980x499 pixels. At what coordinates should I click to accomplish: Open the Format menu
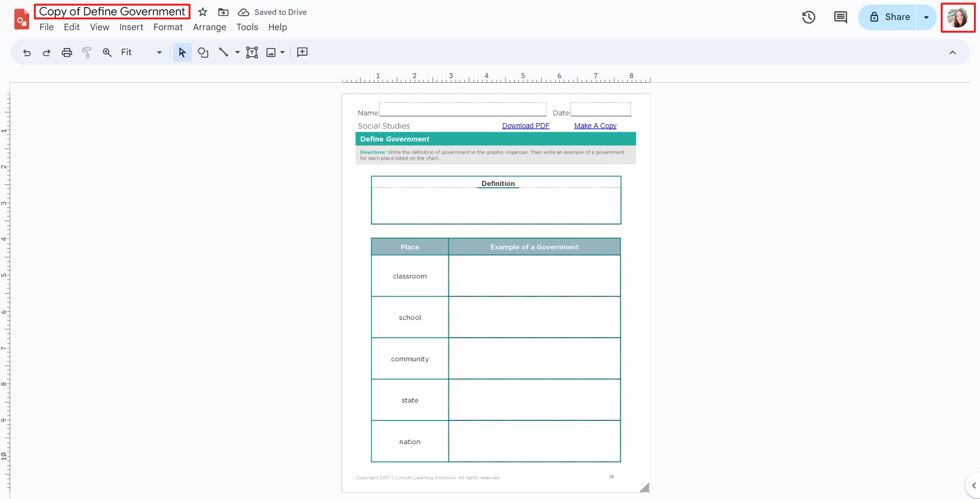168,27
